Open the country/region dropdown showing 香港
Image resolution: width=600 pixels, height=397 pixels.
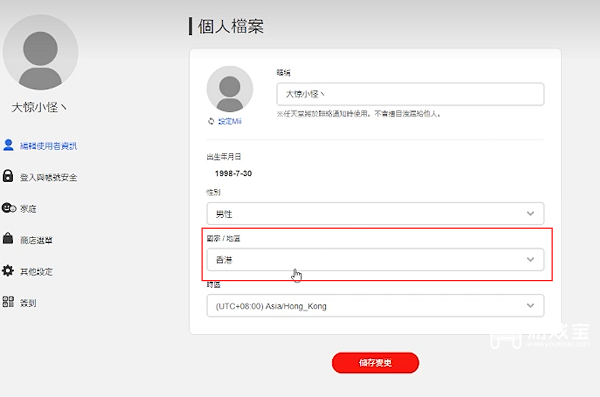(375, 260)
